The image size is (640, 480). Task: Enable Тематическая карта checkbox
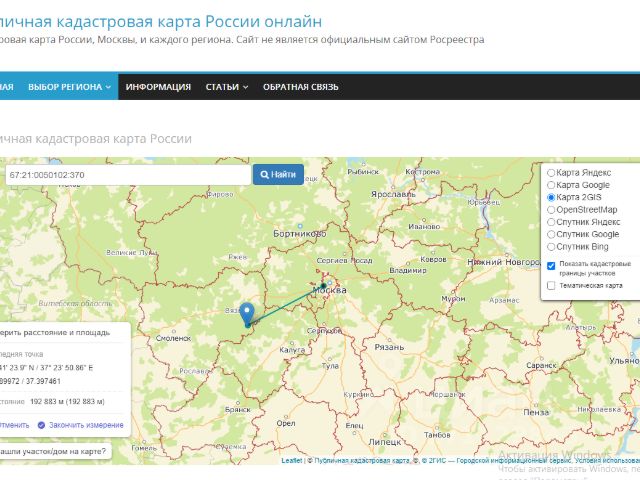pyautogui.click(x=551, y=285)
